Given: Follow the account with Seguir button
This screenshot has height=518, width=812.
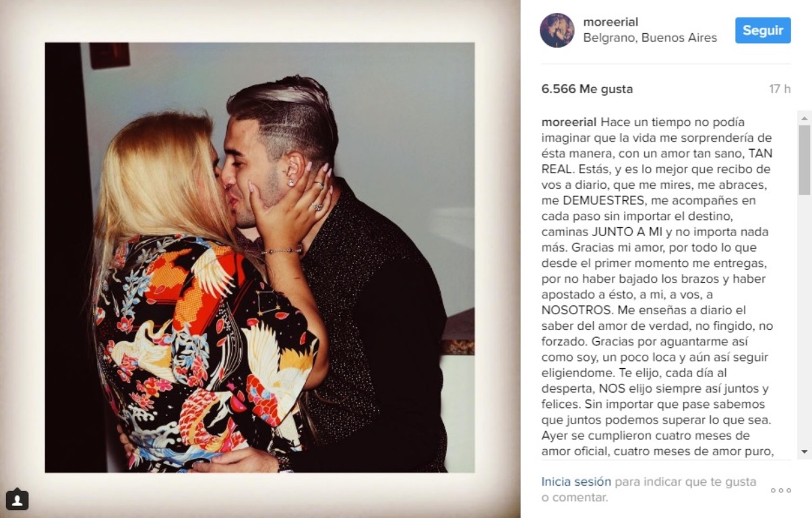Looking at the screenshot, I should point(763,30).
